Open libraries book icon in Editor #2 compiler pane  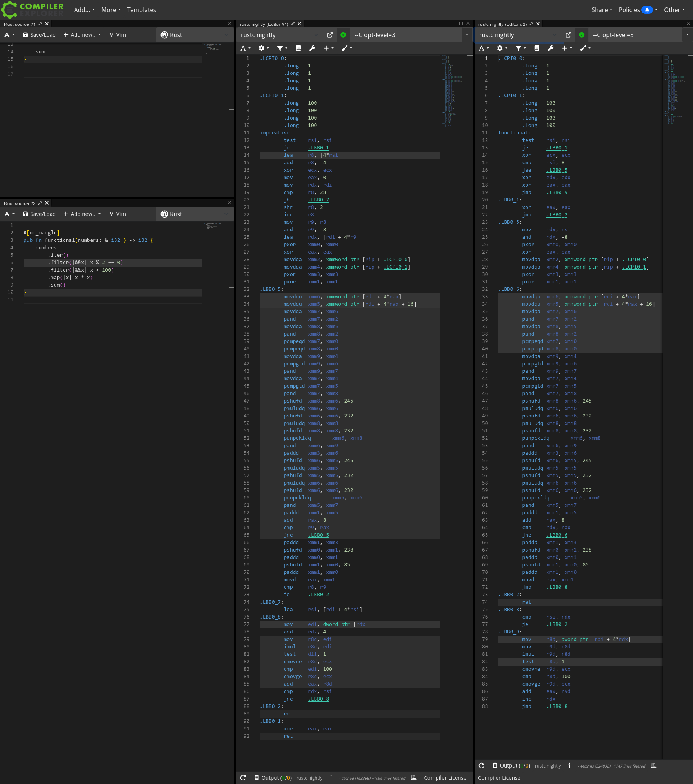[x=537, y=48]
